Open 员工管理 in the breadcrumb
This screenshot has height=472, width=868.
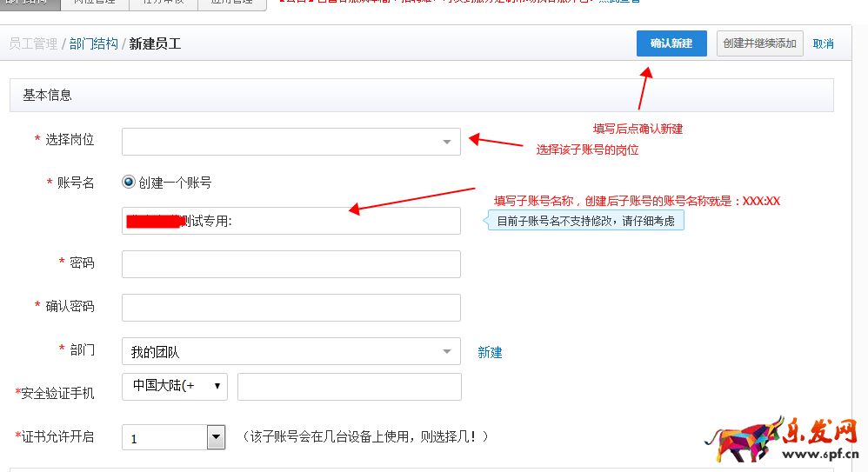tap(33, 43)
